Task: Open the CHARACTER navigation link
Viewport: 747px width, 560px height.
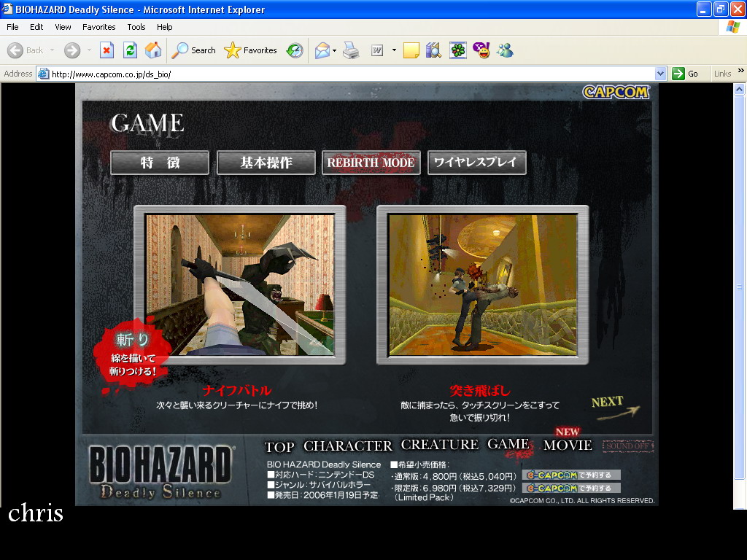Action: coord(347,446)
